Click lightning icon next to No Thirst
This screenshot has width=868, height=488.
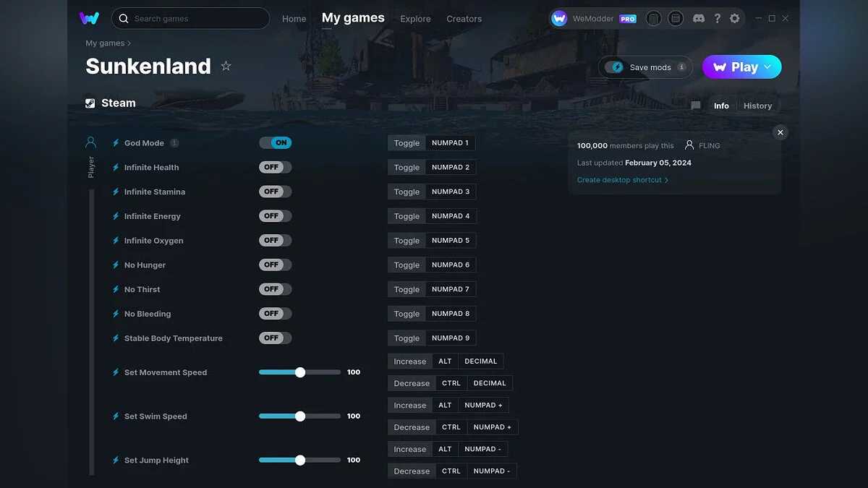[x=116, y=289]
